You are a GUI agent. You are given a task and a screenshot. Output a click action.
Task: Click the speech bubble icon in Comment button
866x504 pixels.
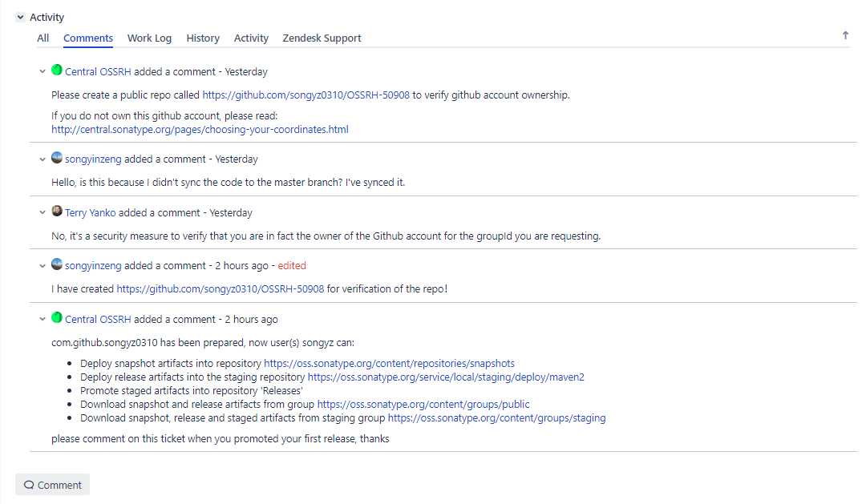pyautogui.click(x=29, y=485)
